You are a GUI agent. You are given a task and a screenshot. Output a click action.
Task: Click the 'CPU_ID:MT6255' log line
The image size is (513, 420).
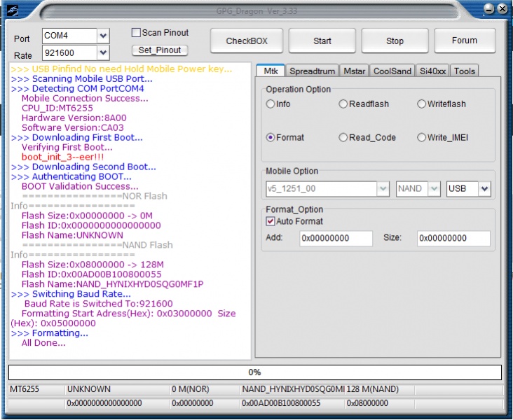tap(57, 108)
